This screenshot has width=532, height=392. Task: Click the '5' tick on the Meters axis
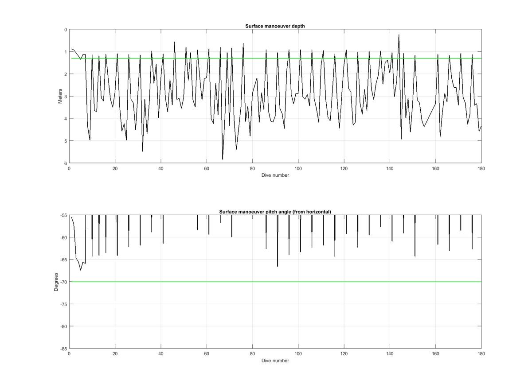point(66,141)
